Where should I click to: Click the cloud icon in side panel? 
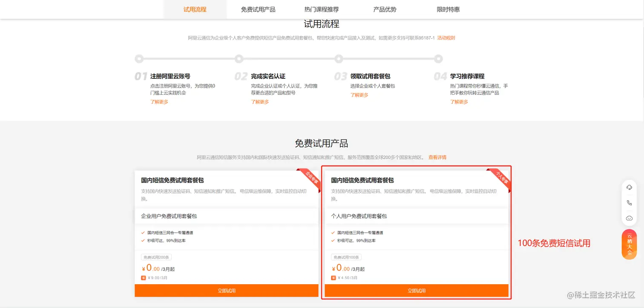tap(629, 218)
